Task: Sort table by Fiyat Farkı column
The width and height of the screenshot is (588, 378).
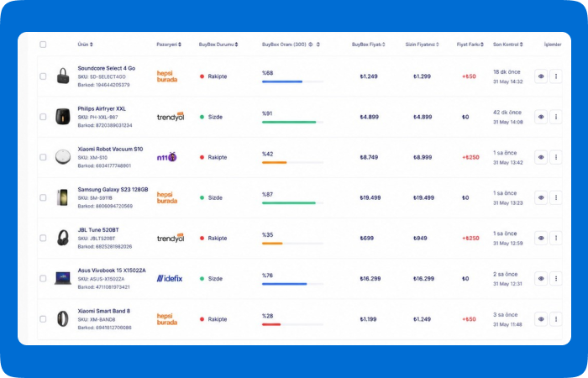Action: tap(470, 45)
